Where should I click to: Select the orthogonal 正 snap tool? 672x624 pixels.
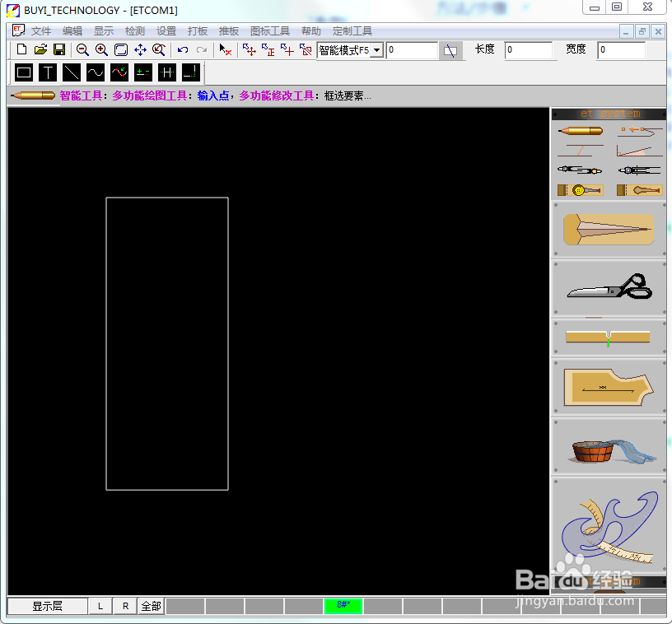(x=268, y=50)
